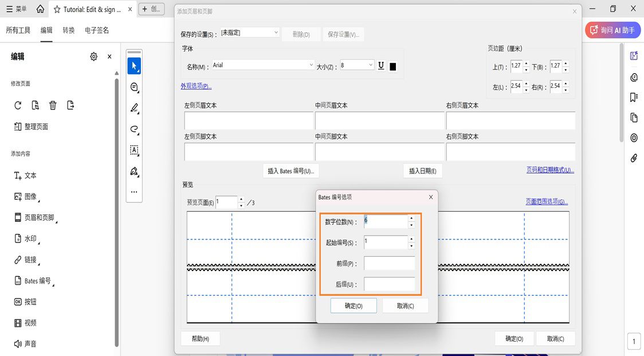The height and width of the screenshot is (356, 644).
Task: Toggle underline formatting for header text
Action: pos(380,65)
